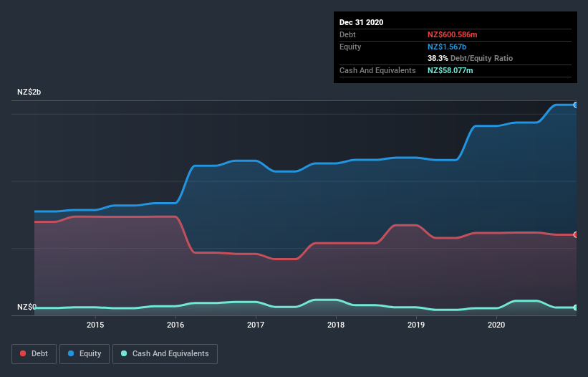This screenshot has height=377, width=588.
Task: Click the 38.3% Debt/Equity Ratio text
Action: (470, 58)
